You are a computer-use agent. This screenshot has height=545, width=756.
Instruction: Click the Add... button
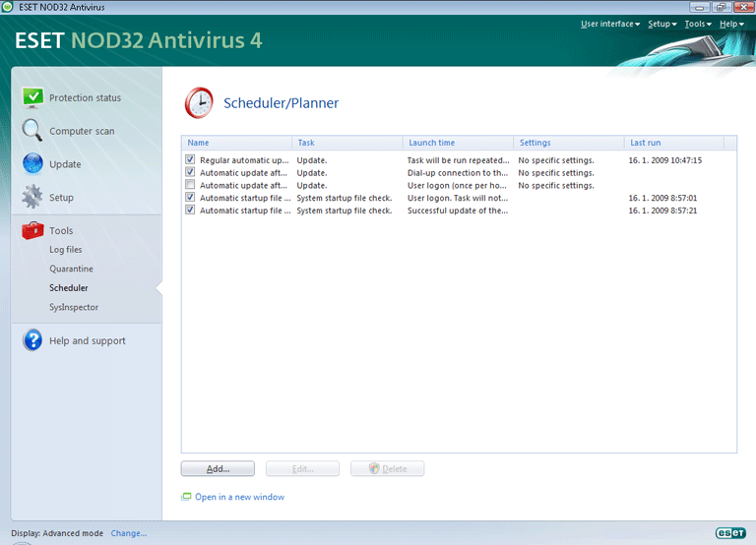pyautogui.click(x=218, y=468)
